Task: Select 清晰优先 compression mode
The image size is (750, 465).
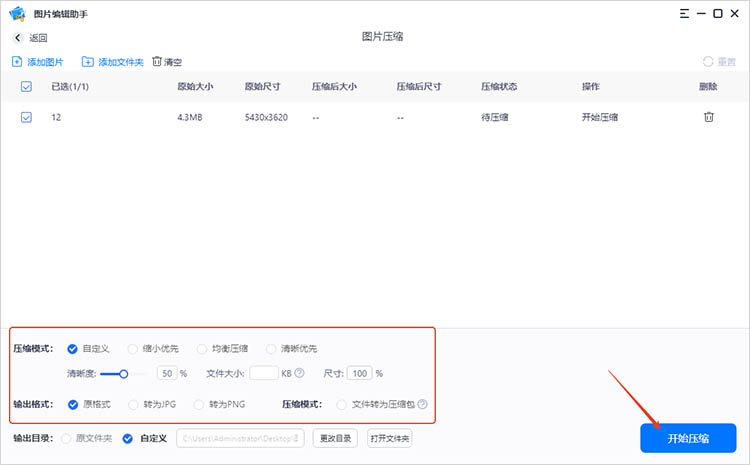Action: tap(271, 349)
